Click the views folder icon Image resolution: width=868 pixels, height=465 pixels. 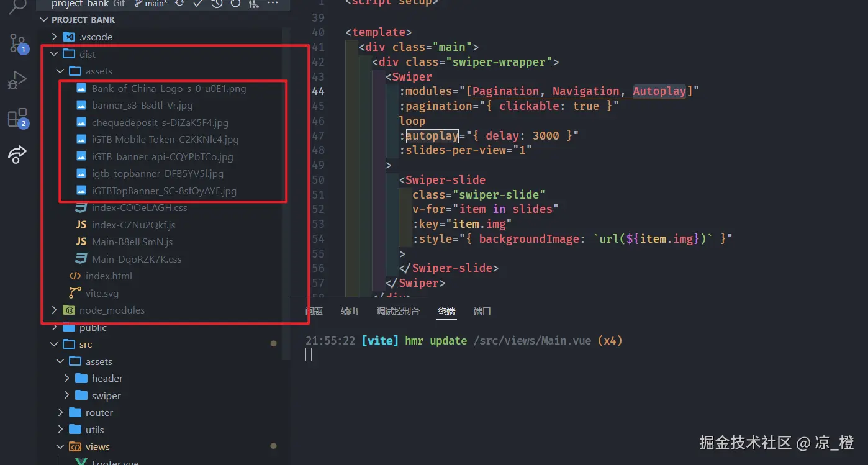click(75, 447)
